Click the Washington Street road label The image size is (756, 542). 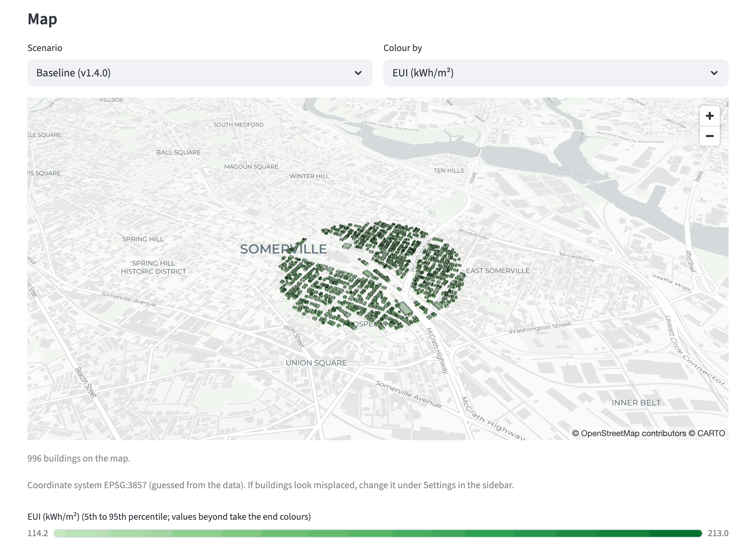(540, 328)
